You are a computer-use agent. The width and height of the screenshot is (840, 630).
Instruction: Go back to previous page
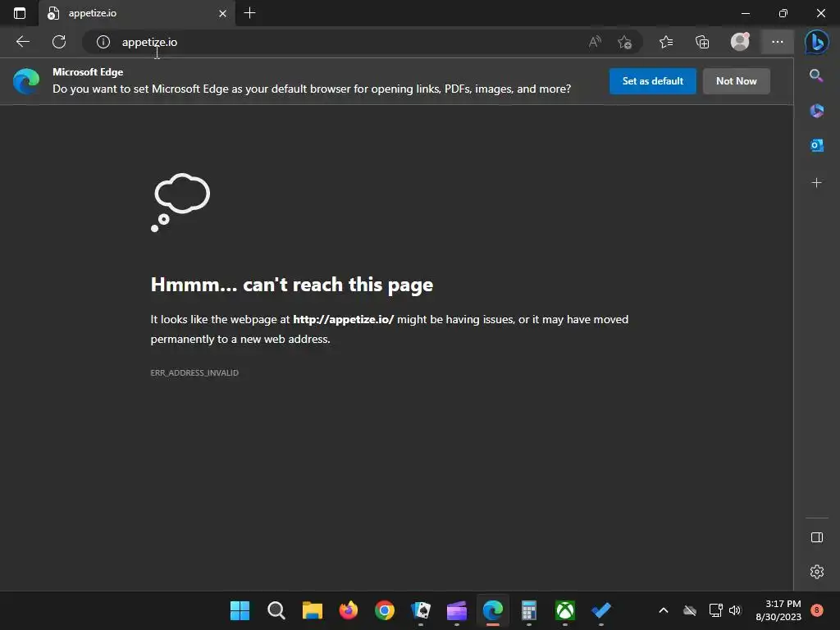(22, 42)
